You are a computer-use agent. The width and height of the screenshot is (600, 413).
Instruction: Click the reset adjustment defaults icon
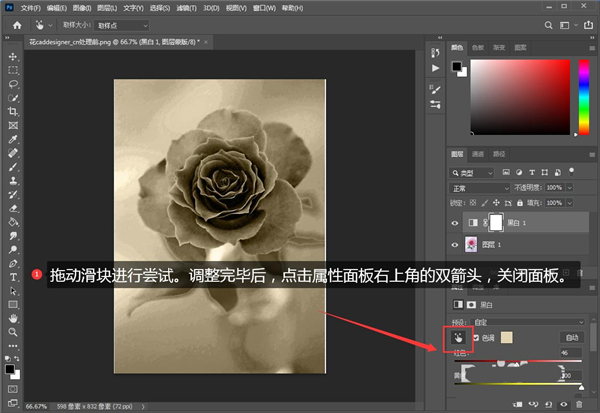(x=548, y=405)
